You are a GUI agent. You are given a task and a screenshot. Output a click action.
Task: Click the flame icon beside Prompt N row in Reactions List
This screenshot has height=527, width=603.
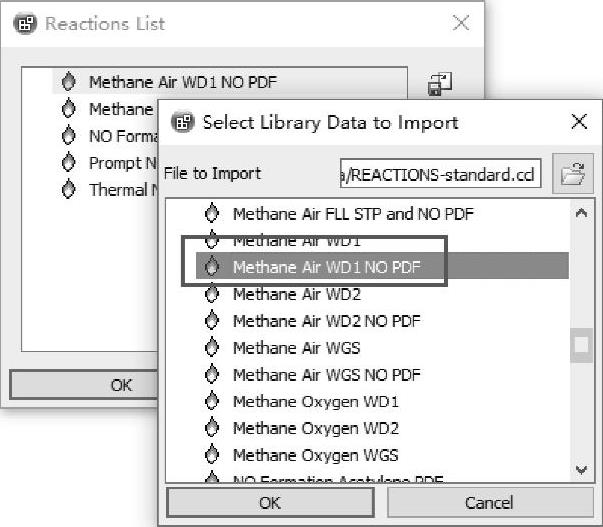tap(68, 162)
